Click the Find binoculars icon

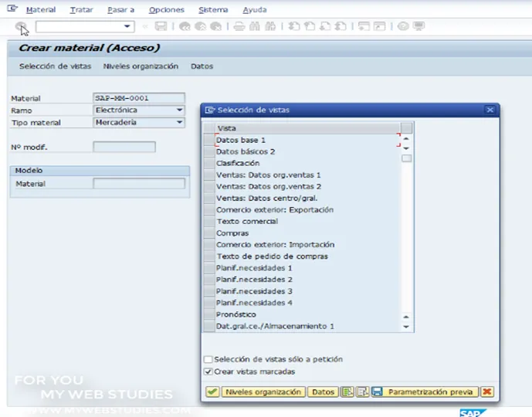click(255, 26)
